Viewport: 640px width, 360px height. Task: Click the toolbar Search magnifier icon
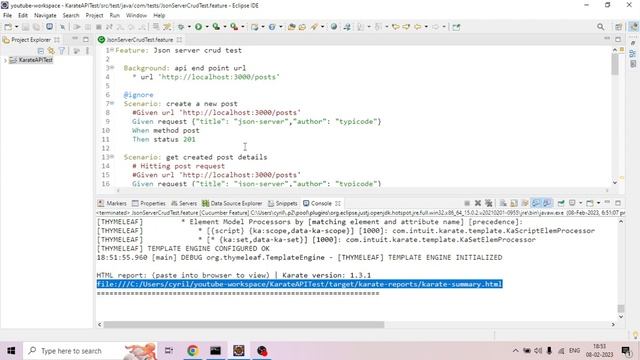tap(600, 27)
